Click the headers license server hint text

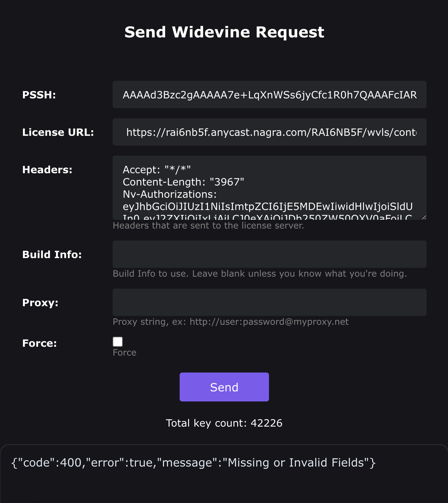208,226
